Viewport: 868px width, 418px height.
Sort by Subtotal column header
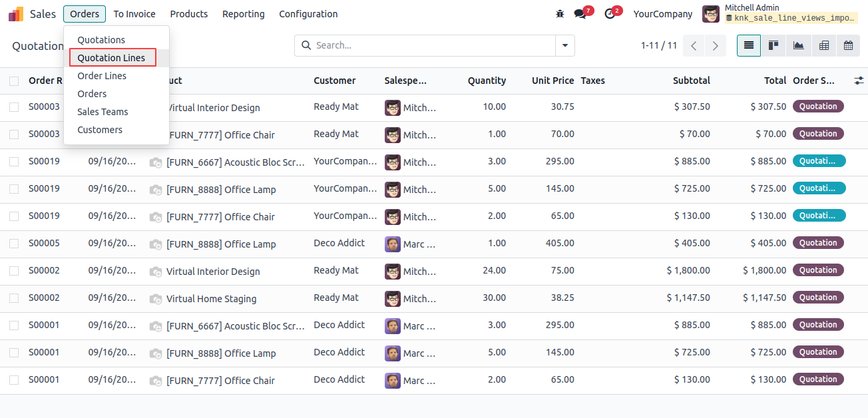point(691,81)
